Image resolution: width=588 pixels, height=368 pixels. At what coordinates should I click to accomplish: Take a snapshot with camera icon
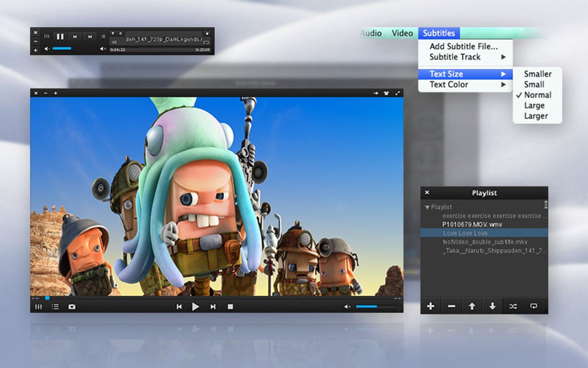pos(71,307)
